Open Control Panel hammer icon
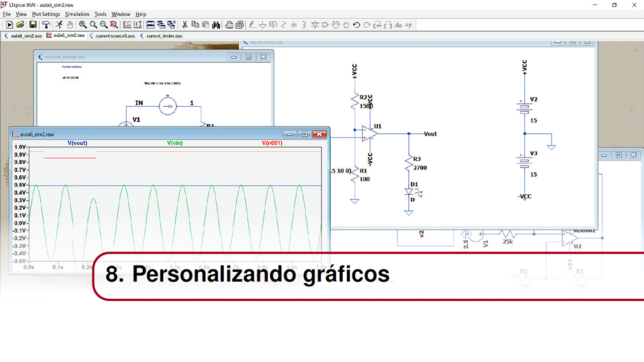The height and width of the screenshot is (362, 644). click(x=46, y=25)
